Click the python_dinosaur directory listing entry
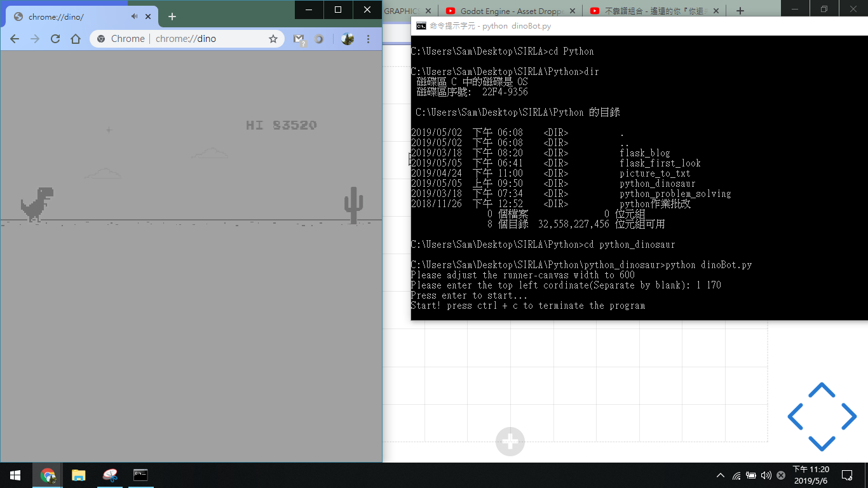Screen dimensions: 868x488 pyautogui.click(x=658, y=184)
